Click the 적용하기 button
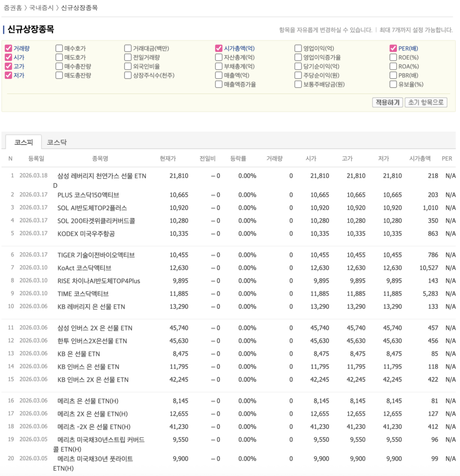The image size is (460, 476). coord(388,102)
